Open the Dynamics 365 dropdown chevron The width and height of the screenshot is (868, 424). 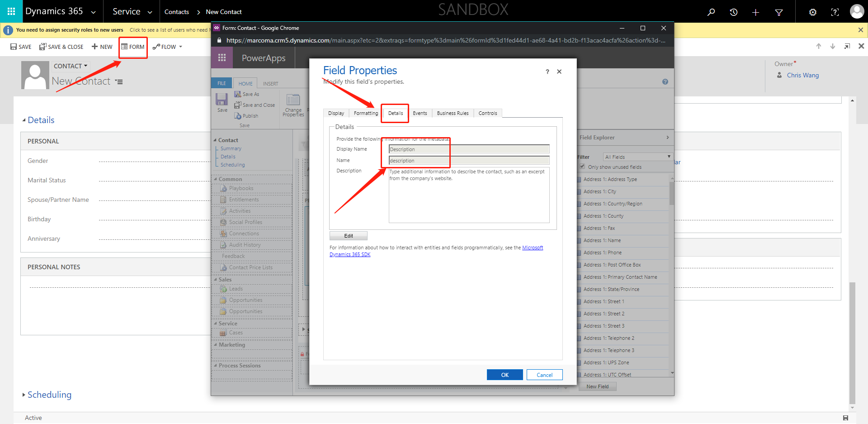tap(94, 12)
